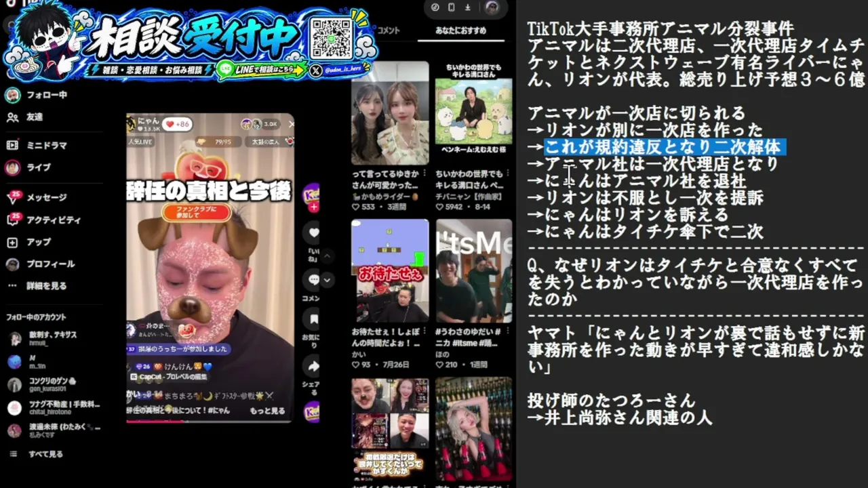
Task: Click streamer name にゃん on live
Action: tap(148, 121)
